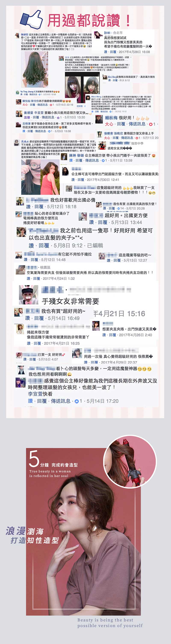Select 回覆 beside 5月13日 13:44
This screenshot has width=171, height=644.
[103, 222]
